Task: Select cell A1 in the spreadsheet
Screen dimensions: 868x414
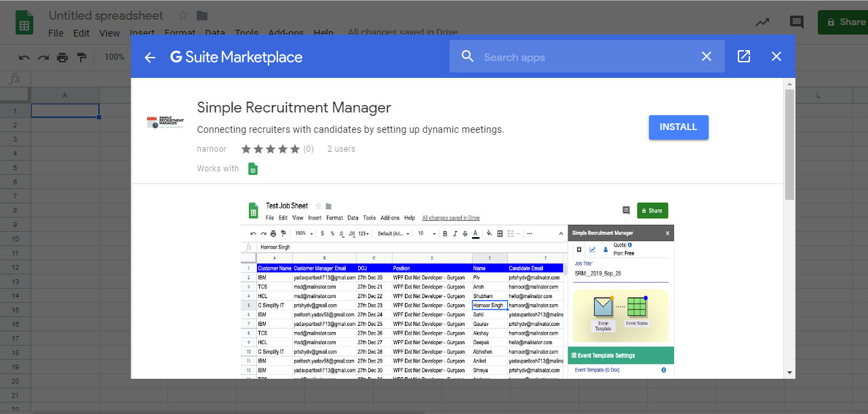Action: 65,110
